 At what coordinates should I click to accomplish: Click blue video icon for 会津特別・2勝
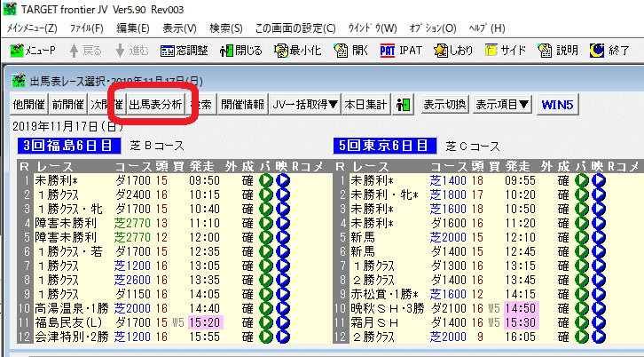coord(283,337)
